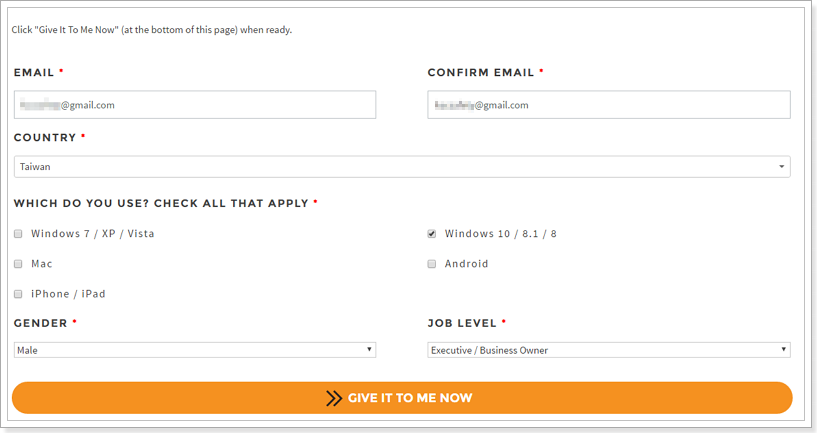Click the Windows 10 / 8.1 / 8 label
Image resolution: width=817 pixels, height=433 pixels.
[501, 234]
